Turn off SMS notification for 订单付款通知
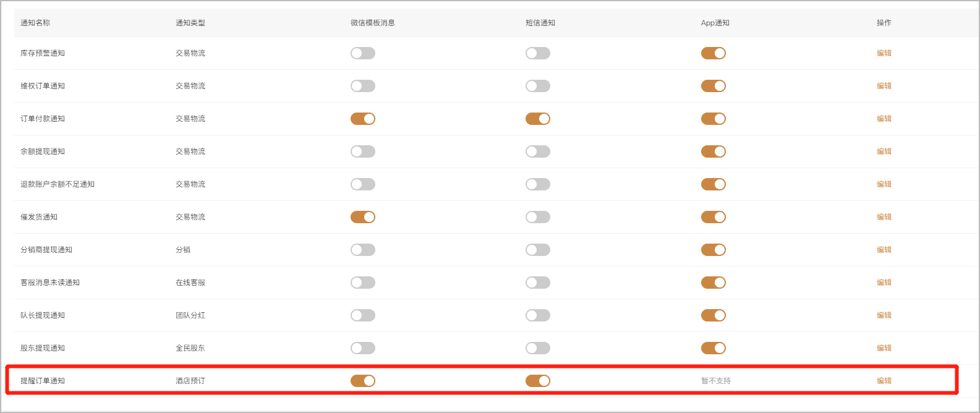980x413 pixels. (538, 119)
